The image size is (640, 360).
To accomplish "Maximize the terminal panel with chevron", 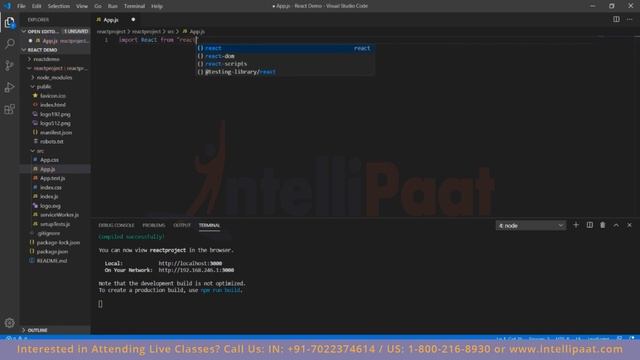I will (x=616, y=225).
